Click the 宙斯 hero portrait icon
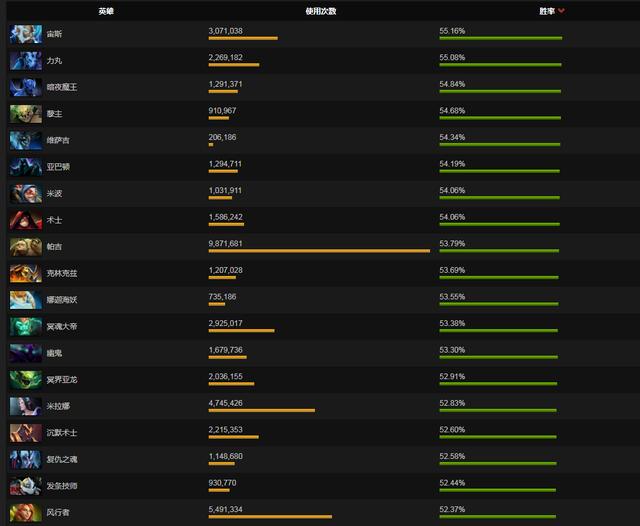This screenshot has width=640, height=526. 25,34
